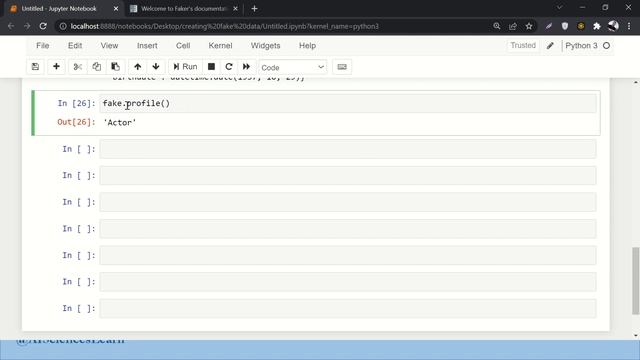The width and height of the screenshot is (640, 360).
Task: Open the browser profile avatar
Action: pos(613,26)
